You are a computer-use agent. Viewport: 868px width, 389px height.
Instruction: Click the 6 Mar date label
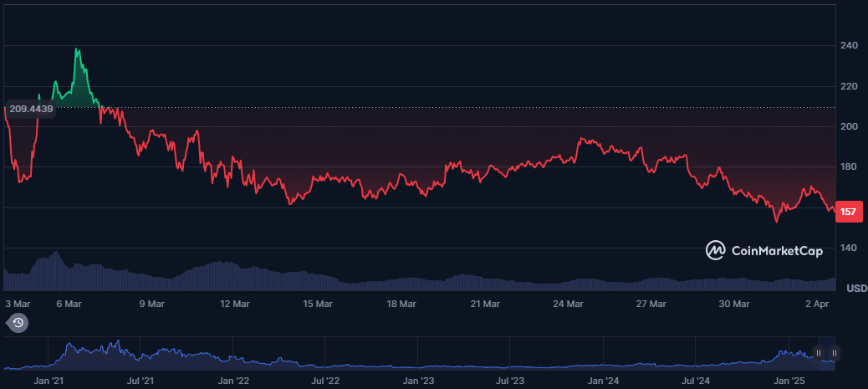(69, 304)
